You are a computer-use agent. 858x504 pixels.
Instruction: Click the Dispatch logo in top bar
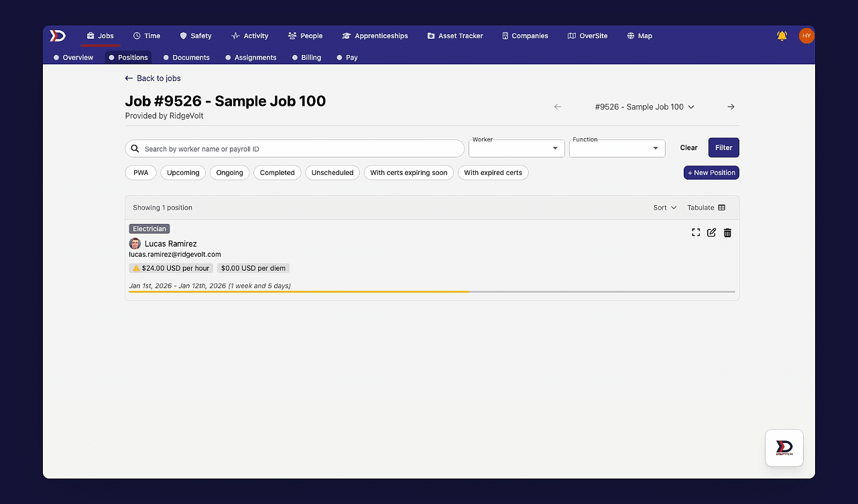tap(58, 36)
